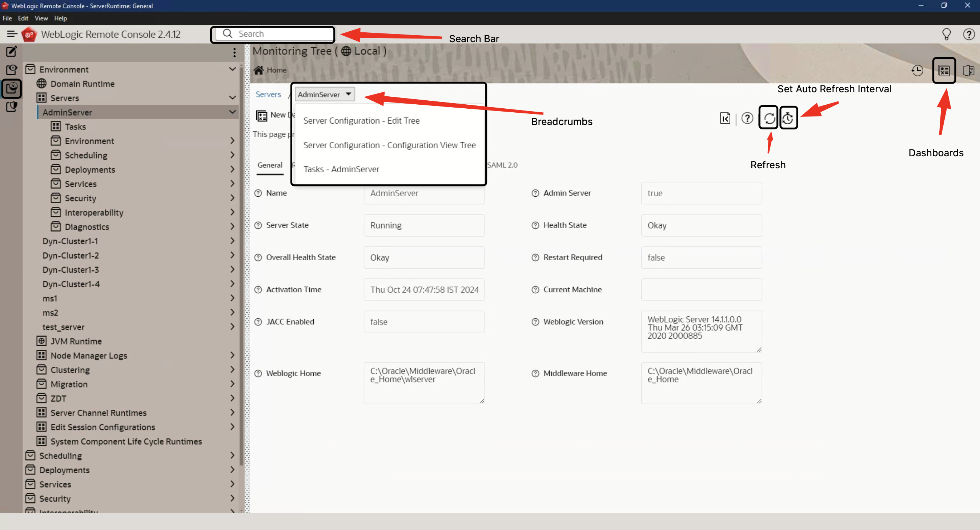Open the View menu
Viewport: 980px width, 530px height.
coord(41,18)
